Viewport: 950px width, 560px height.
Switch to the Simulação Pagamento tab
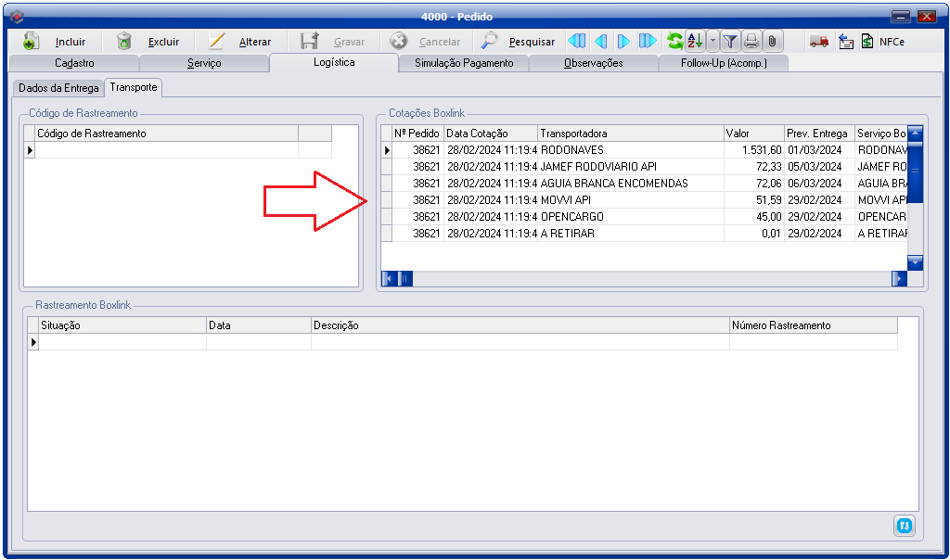pyautogui.click(x=463, y=63)
